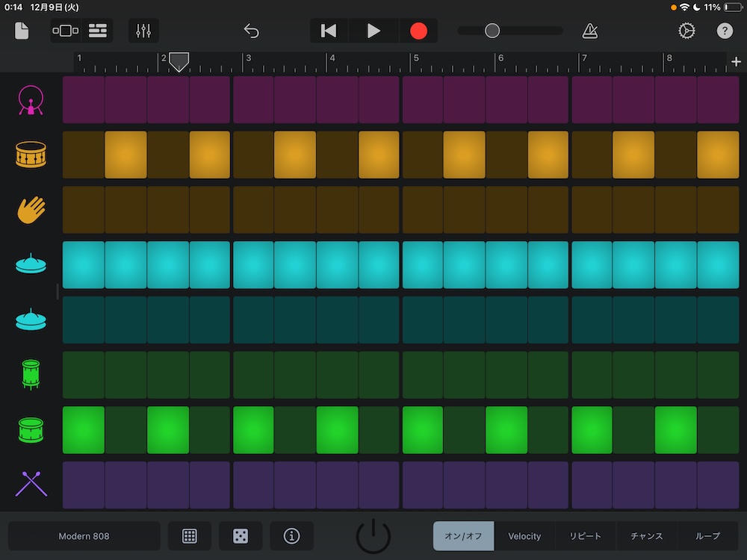Tap the undo arrow
Image resolution: width=747 pixels, height=560 pixels.
coord(252,31)
